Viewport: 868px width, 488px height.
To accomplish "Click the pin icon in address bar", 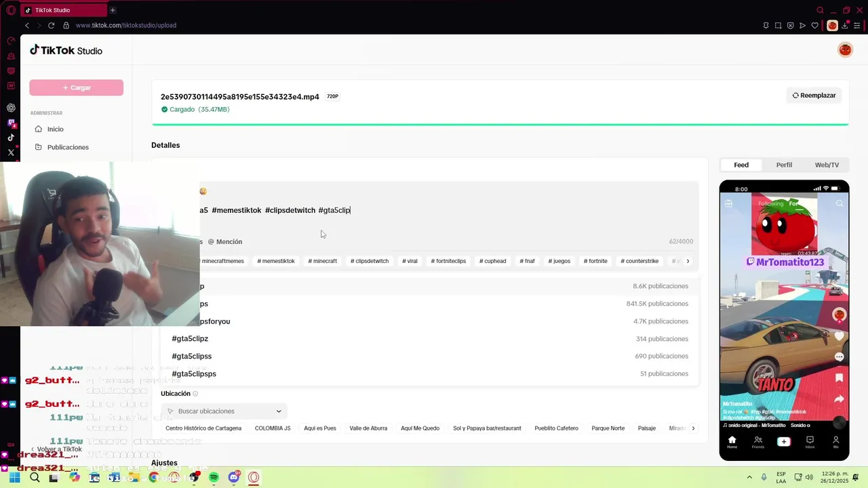I will [766, 25].
